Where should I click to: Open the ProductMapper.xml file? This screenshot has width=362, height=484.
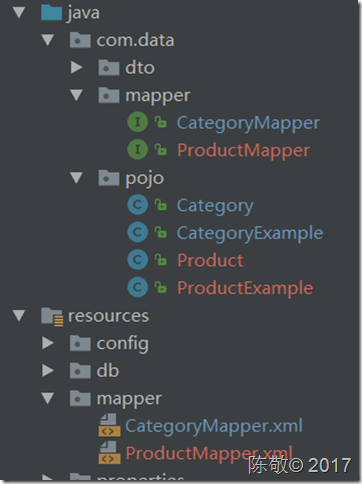pos(209,454)
